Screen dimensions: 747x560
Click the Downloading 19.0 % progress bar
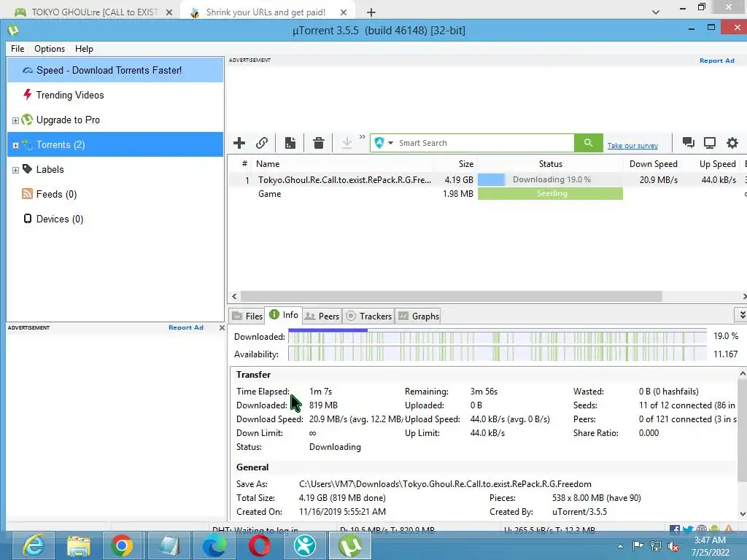(x=550, y=179)
